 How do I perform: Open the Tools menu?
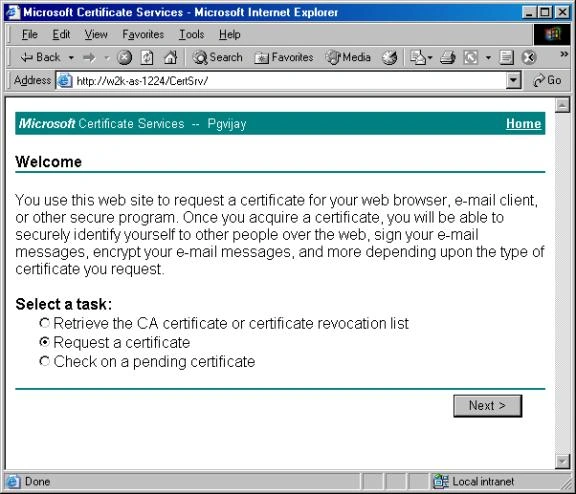191,34
